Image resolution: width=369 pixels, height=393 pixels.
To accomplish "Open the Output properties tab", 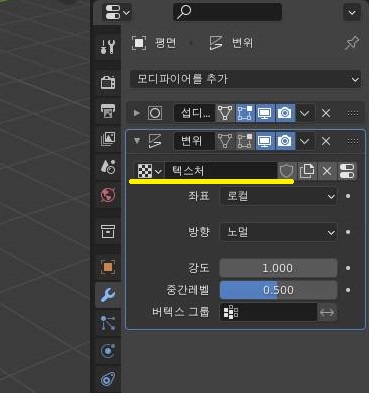I will pyautogui.click(x=108, y=110).
